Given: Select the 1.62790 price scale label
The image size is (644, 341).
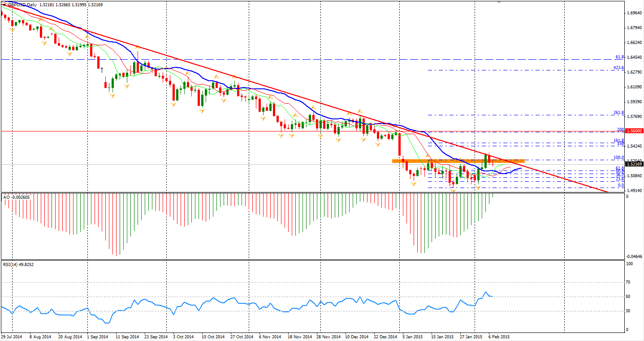Looking at the screenshot, I should (634, 72).
